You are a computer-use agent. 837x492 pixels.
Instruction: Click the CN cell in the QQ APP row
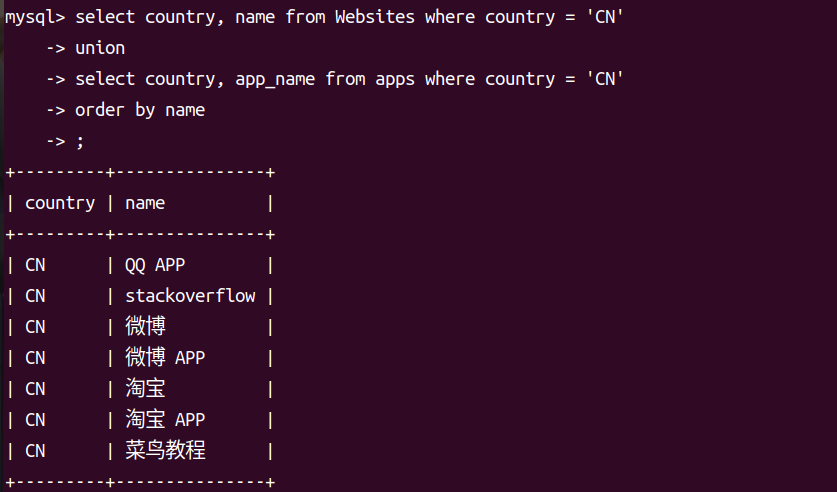(x=35, y=265)
